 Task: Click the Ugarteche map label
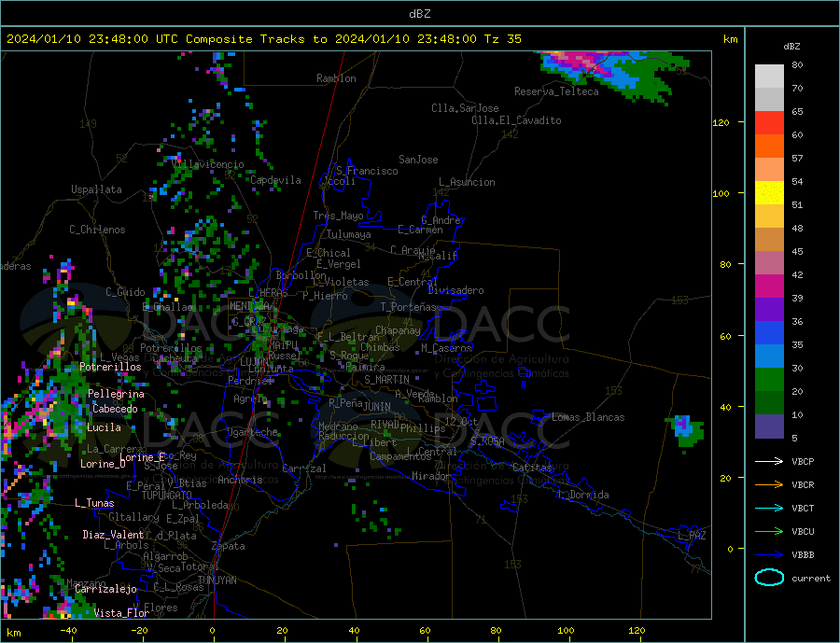coord(252,432)
